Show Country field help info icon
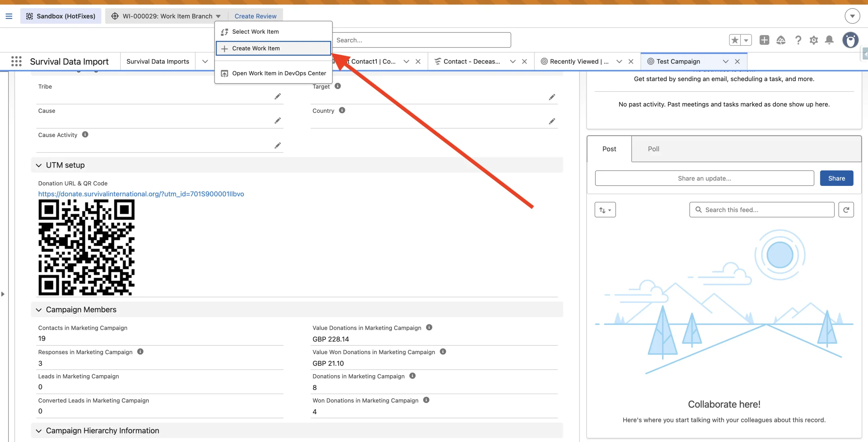The width and height of the screenshot is (868, 442). pyautogui.click(x=342, y=110)
